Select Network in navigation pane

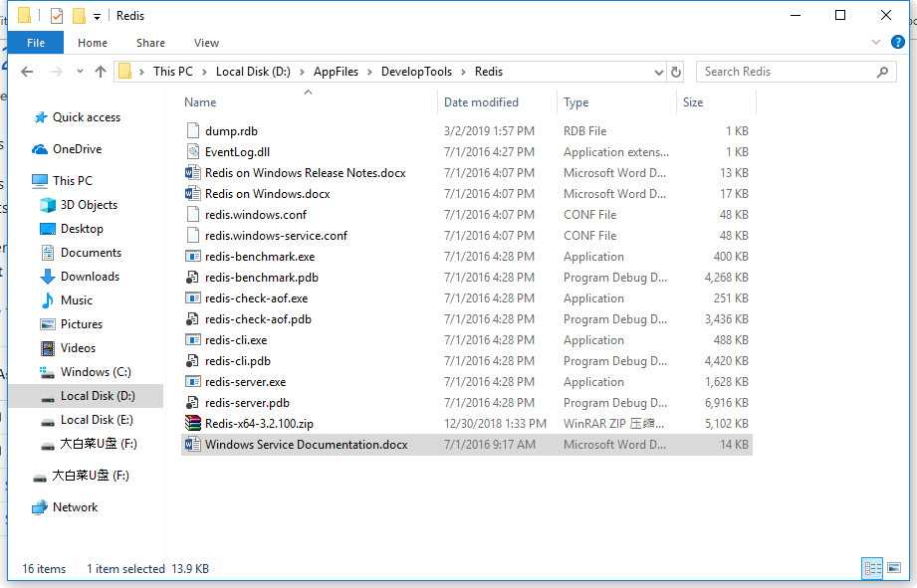click(x=75, y=507)
